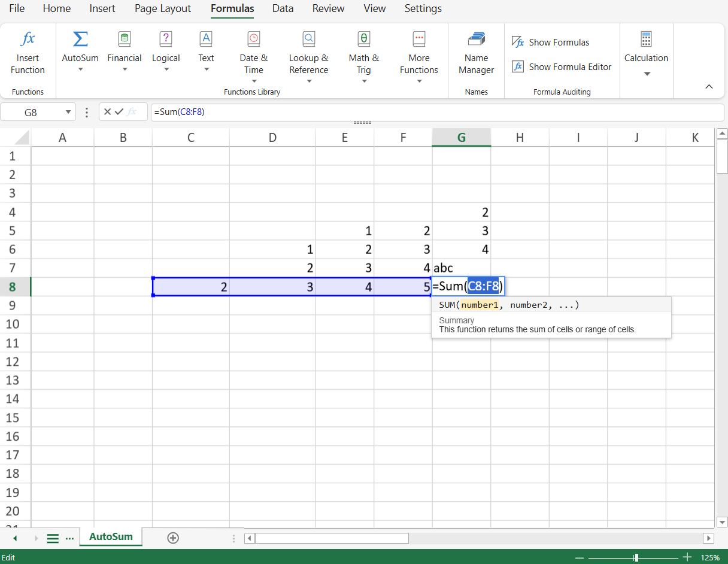Click the Insert Function fx icon
728x564 pixels.
28,40
